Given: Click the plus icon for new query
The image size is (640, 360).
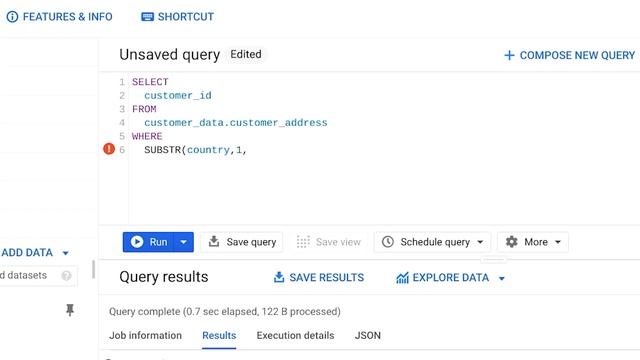Looking at the screenshot, I should [509, 55].
